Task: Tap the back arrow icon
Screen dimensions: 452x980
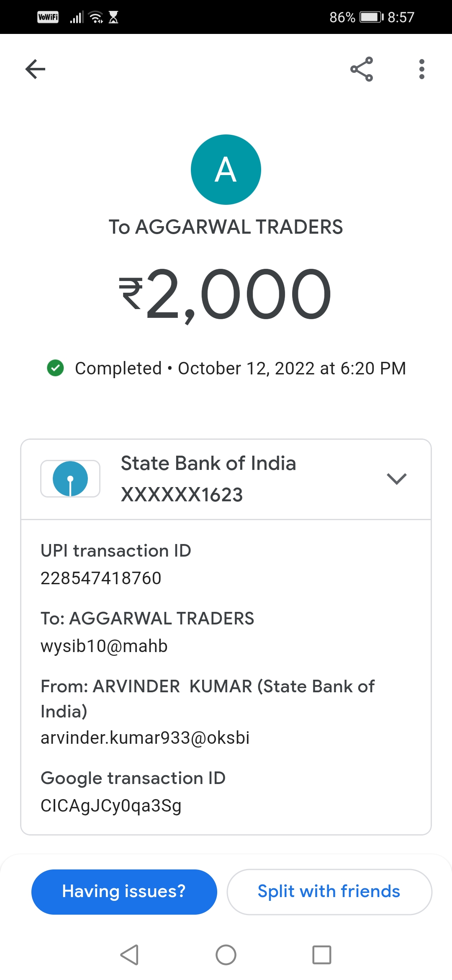Action: tap(36, 69)
